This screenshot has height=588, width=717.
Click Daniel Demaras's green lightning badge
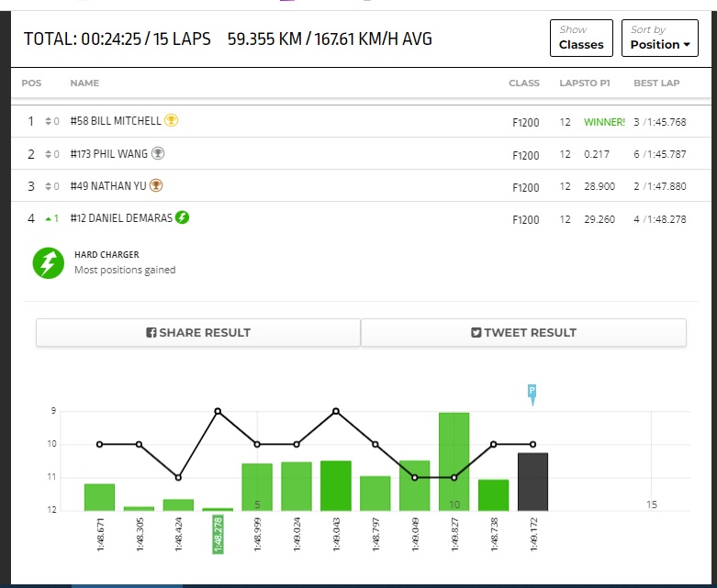tap(182, 217)
